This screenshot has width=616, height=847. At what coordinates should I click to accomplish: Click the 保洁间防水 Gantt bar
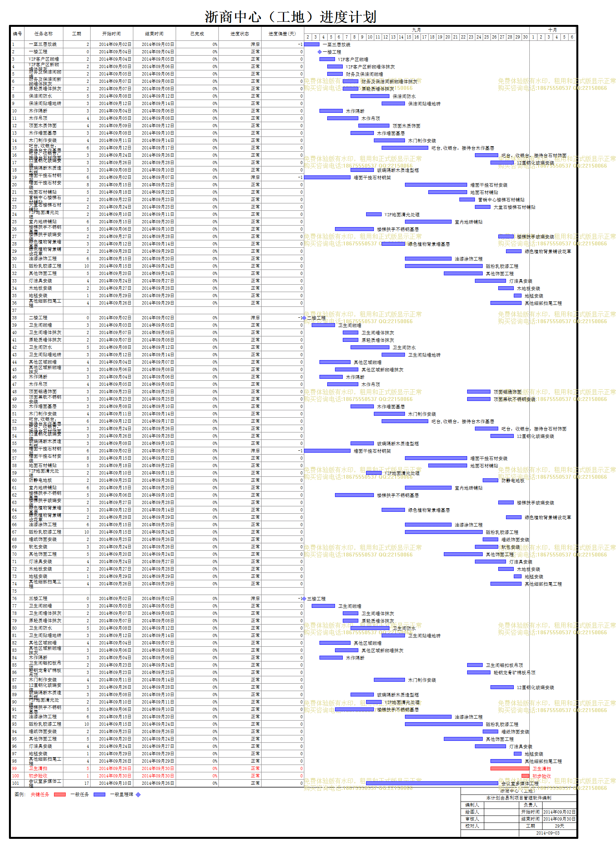(370, 96)
